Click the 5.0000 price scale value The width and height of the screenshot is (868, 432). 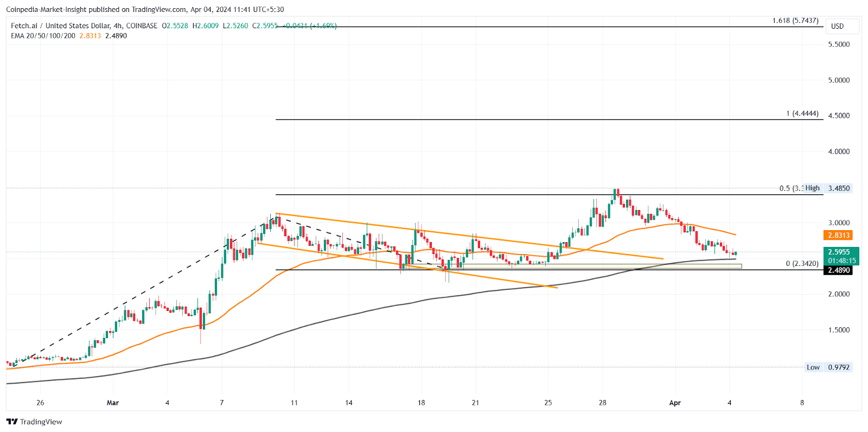point(839,80)
